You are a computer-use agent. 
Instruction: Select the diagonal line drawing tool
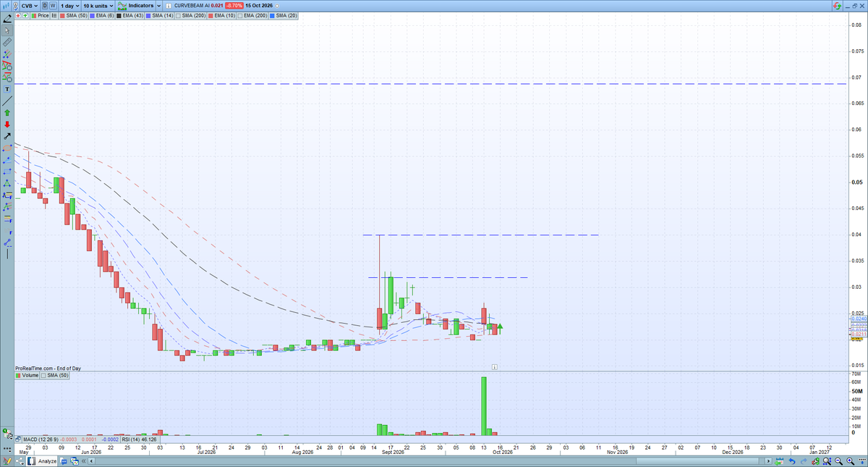tap(8, 100)
